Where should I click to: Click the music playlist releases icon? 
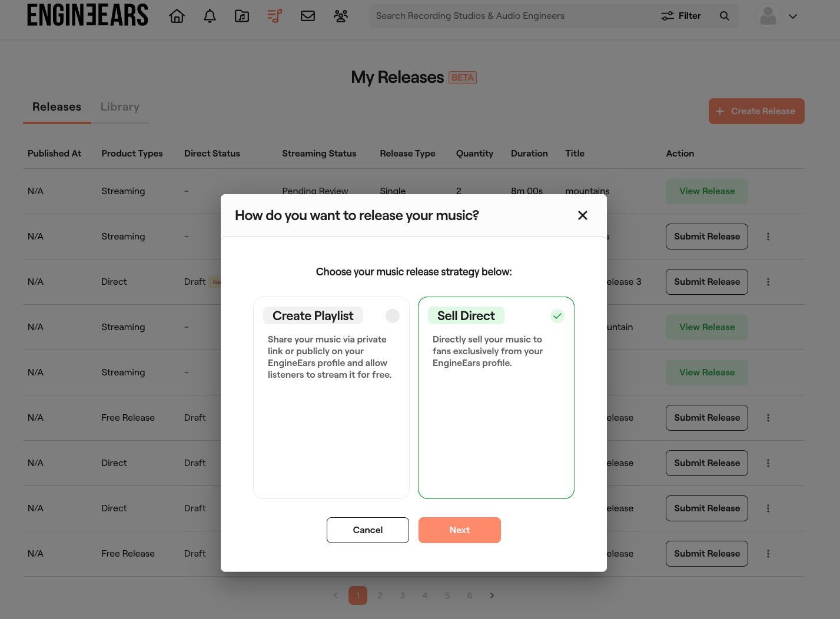tap(274, 16)
